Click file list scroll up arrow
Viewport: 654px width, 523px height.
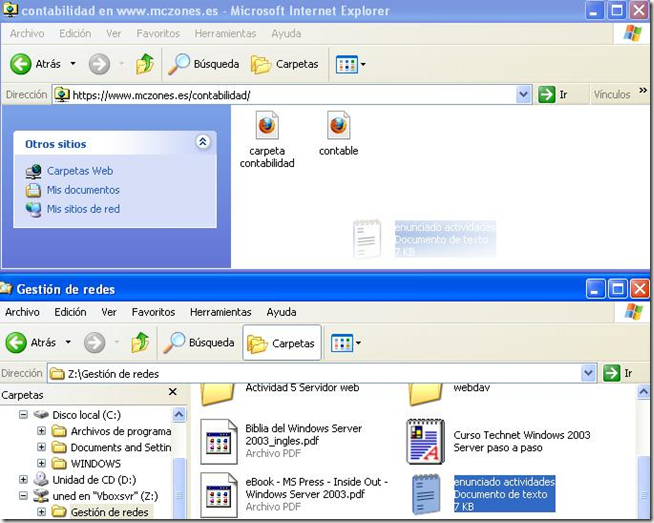643,392
